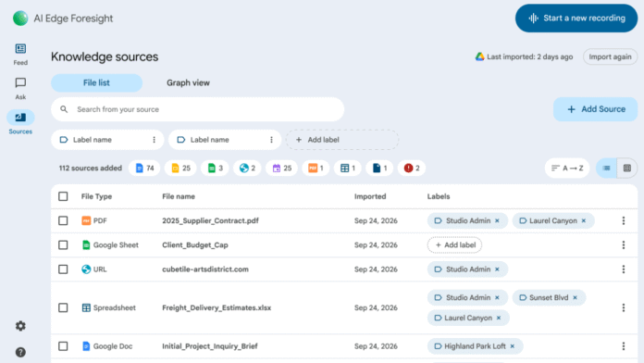Filter by spreadsheet sources count 1
The width and height of the screenshot is (644, 363).
(348, 169)
